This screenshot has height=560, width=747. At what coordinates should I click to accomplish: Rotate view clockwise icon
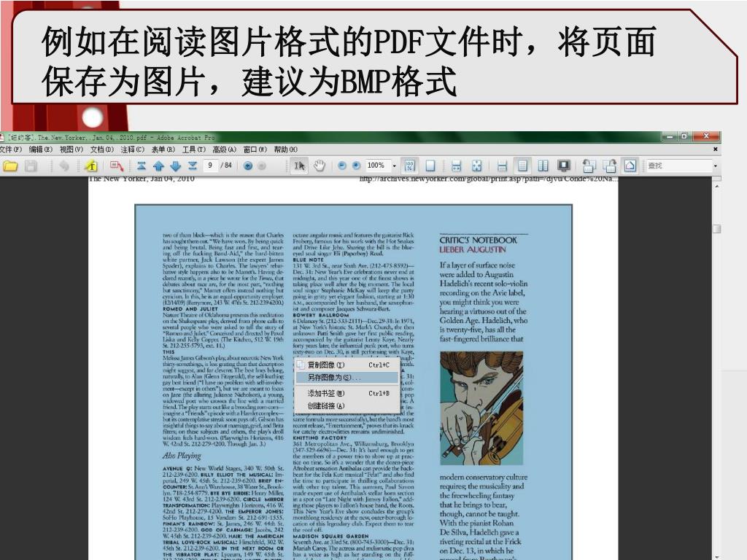[x=609, y=166]
